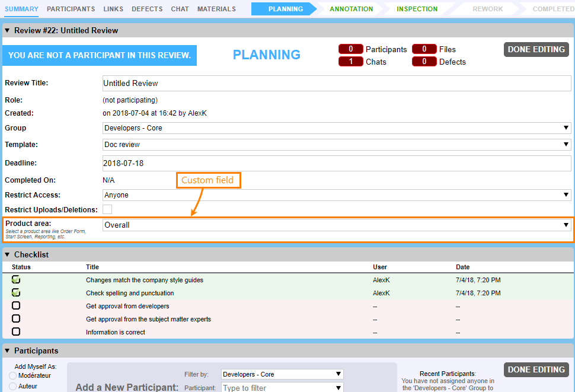
Task: Open the Product area dropdown
Action: (336, 225)
